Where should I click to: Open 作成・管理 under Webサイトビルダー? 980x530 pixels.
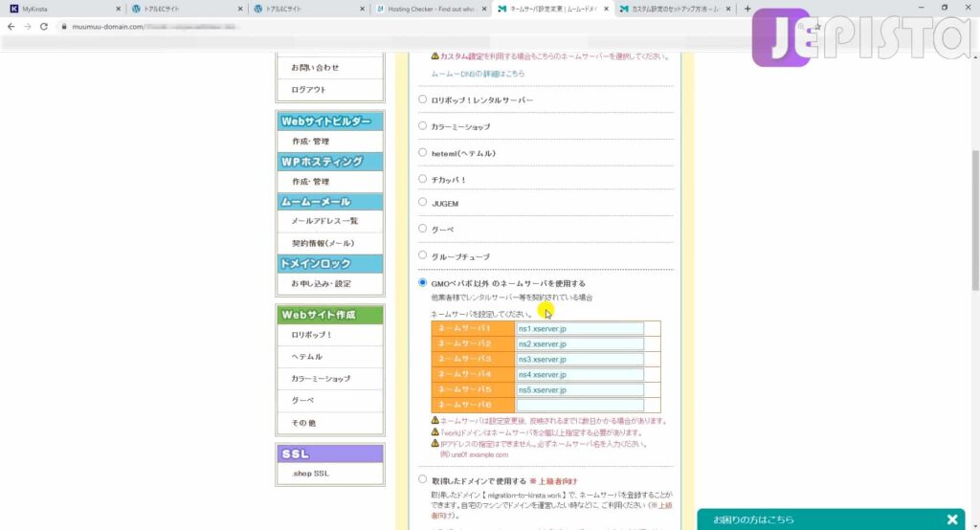point(311,142)
